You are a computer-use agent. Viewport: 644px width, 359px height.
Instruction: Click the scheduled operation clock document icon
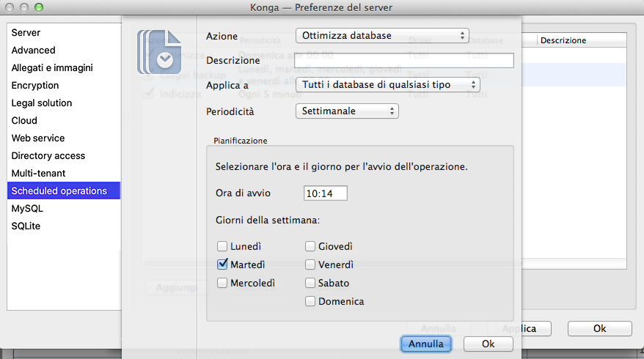tap(160, 51)
